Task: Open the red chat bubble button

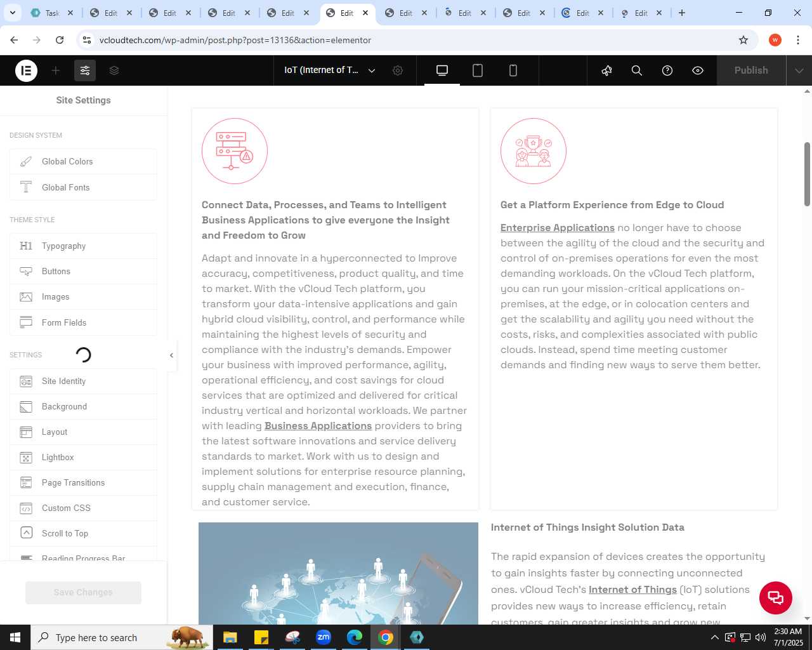Action: pos(776,597)
